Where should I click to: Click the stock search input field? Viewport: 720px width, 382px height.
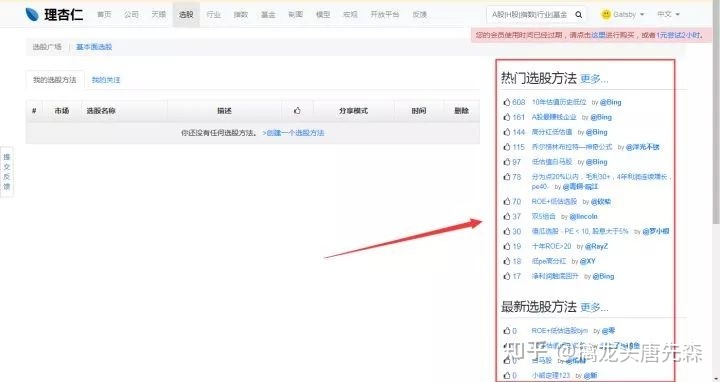529,15
